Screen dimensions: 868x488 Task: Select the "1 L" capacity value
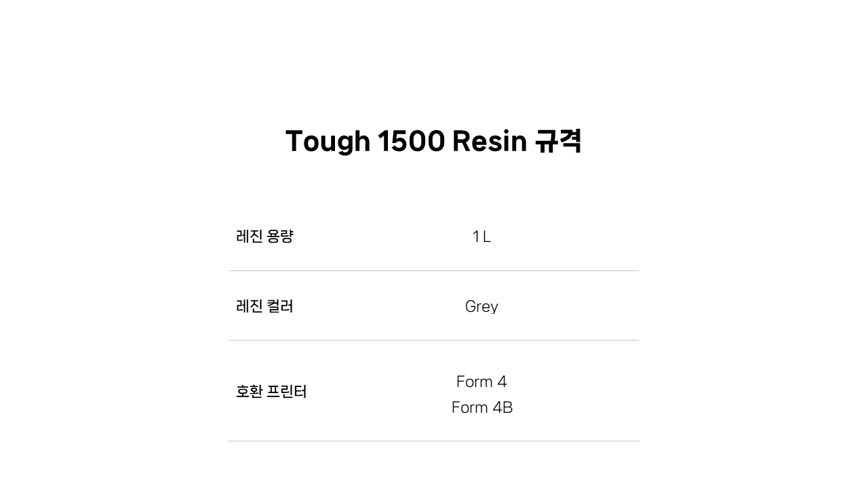click(x=481, y=237)
